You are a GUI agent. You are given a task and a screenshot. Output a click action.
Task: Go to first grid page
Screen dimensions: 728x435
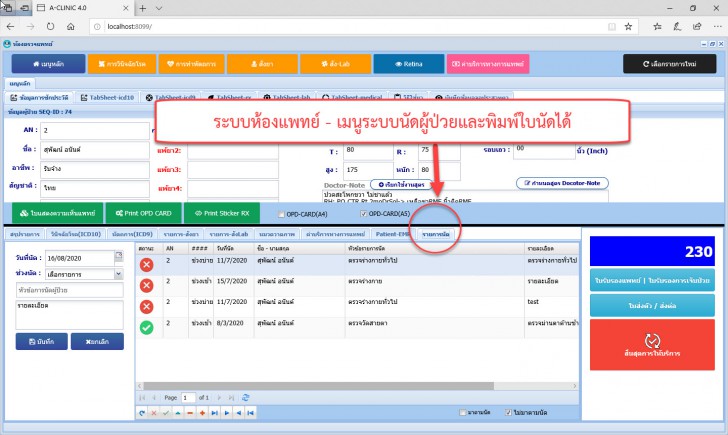click(x=143, y=398)
